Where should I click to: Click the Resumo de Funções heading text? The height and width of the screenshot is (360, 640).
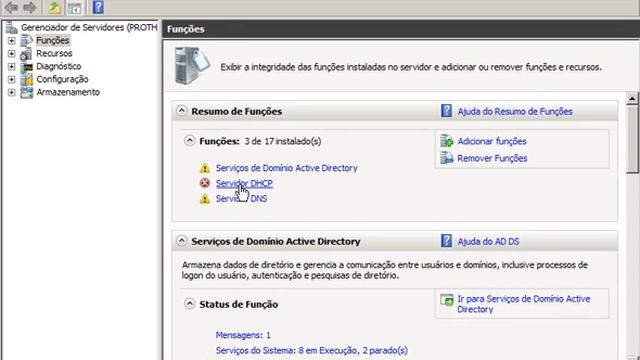point(236,111)
